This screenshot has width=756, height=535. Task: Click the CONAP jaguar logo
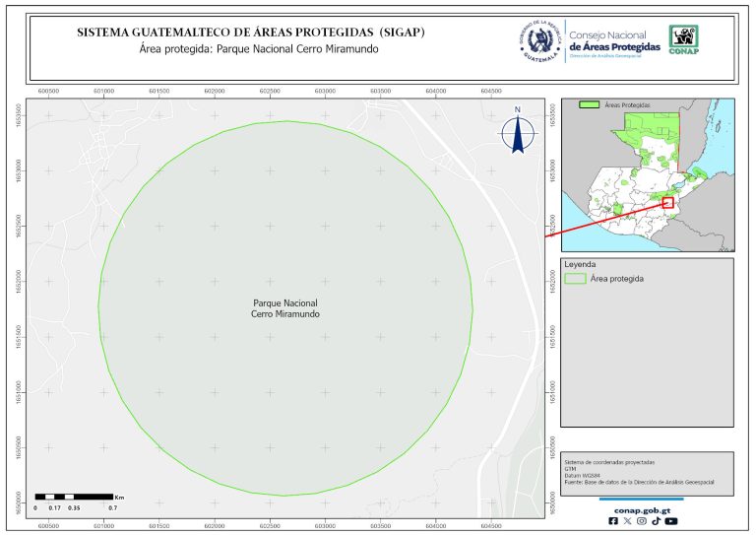pyautogui.click(x=685, y=40)
